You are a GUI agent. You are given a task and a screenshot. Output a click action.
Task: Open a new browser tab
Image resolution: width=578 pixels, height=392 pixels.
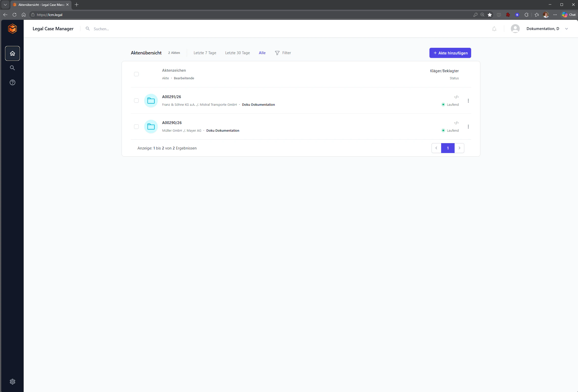tap(77, 5)
